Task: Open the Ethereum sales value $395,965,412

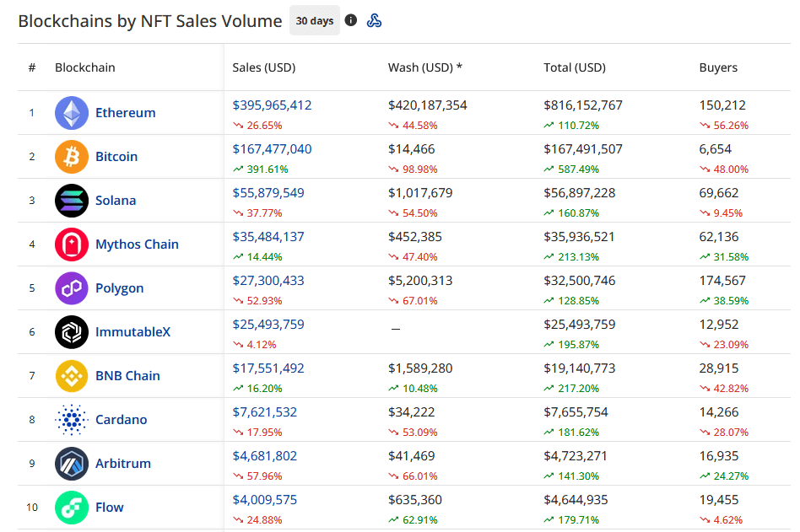Action: [272, 105]
